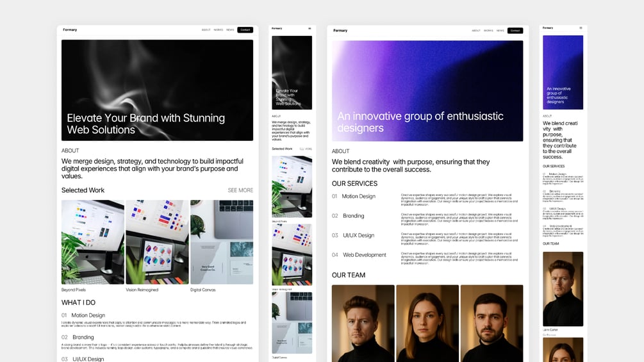The height and width of the screenshot is (362, 644).
Task: Click the Formary logo in the smoke-hero mobile mockup
Action: coord(277,28)
